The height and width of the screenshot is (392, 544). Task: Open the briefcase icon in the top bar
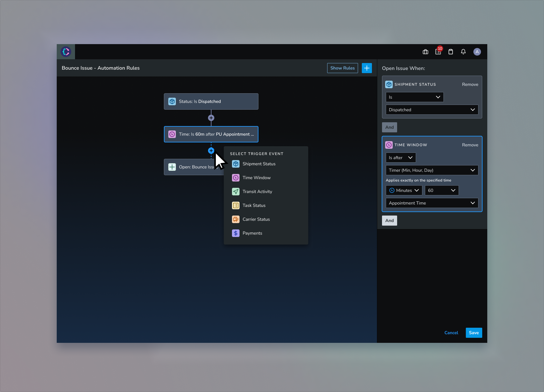[425, 52]
